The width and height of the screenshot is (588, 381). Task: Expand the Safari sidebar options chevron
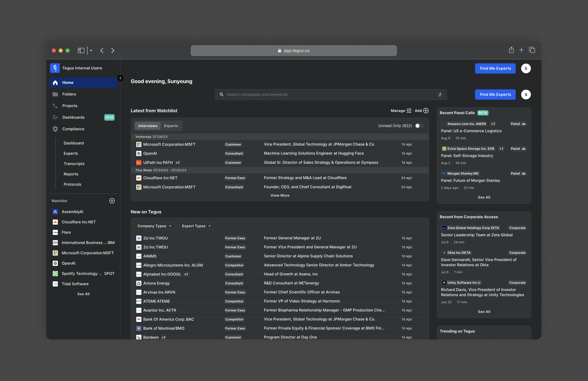click(x=91, y=51)
